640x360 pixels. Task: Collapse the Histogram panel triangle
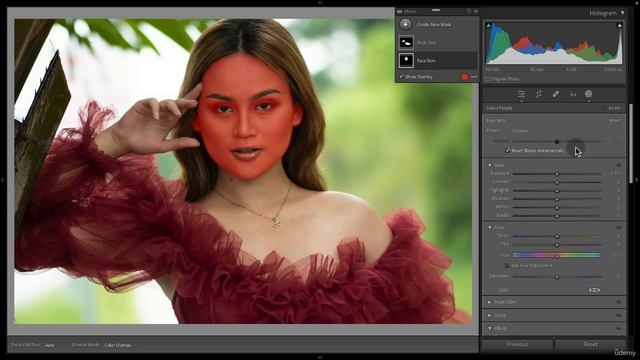coord(622,13)
